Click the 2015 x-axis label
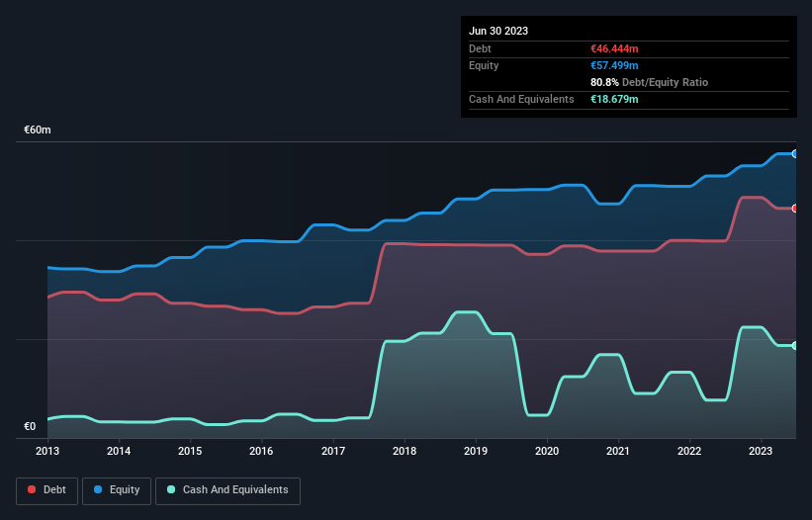This screenshot has height=520, width=812. [190, 451]
